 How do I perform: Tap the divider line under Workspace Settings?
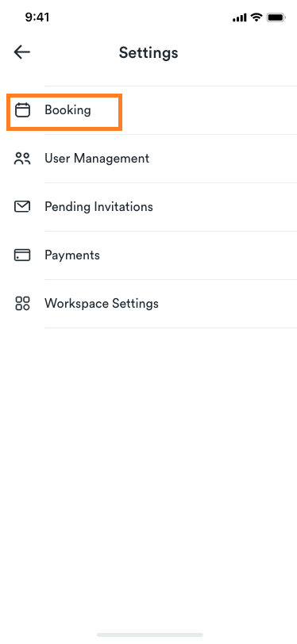click(171, 328)
